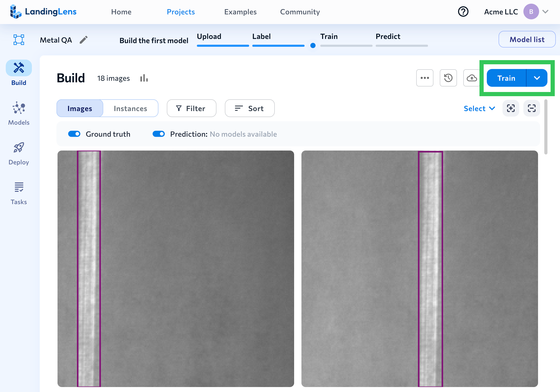Click the bar chart analytics icon
The image size is (560, 392).
tap(144, 78)
